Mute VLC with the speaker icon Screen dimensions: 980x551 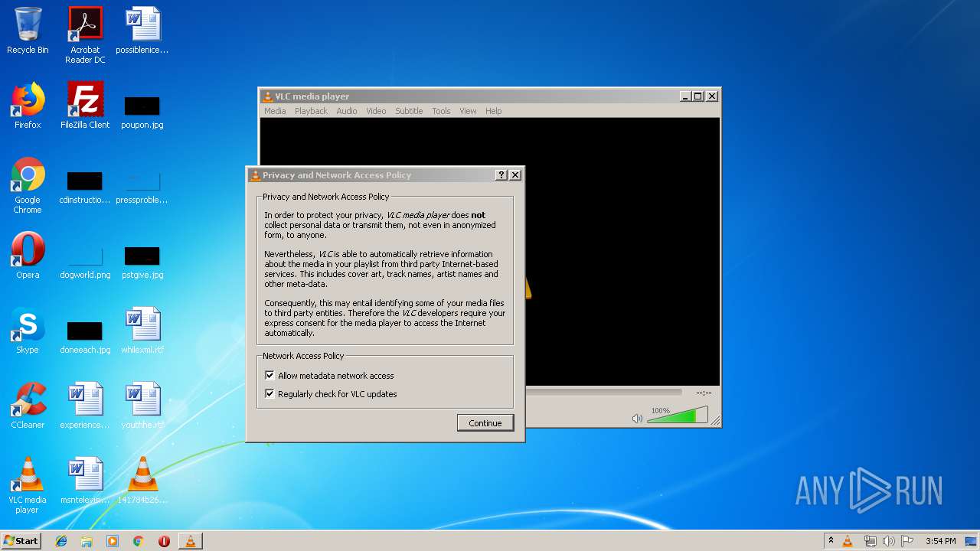tap(637, 419)
